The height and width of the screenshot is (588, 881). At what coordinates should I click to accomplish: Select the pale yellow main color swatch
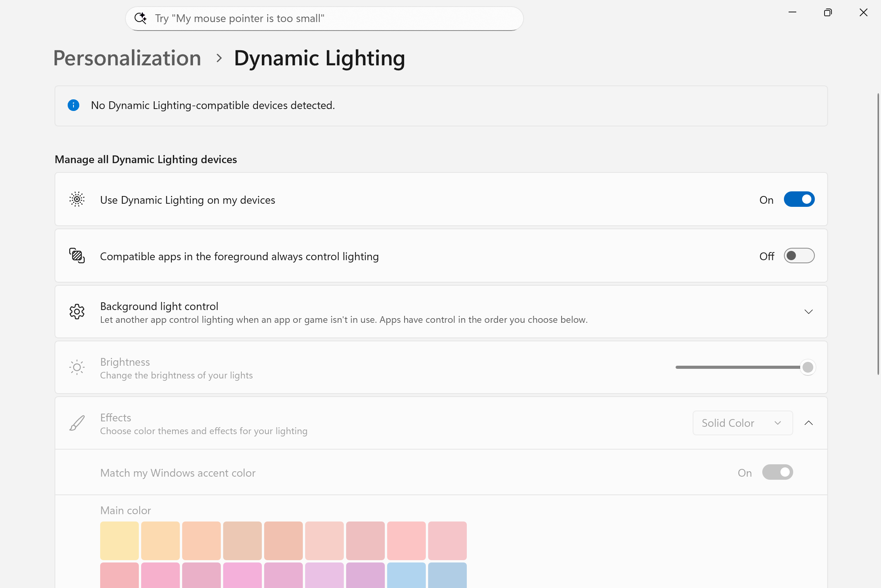pos(120,540)
